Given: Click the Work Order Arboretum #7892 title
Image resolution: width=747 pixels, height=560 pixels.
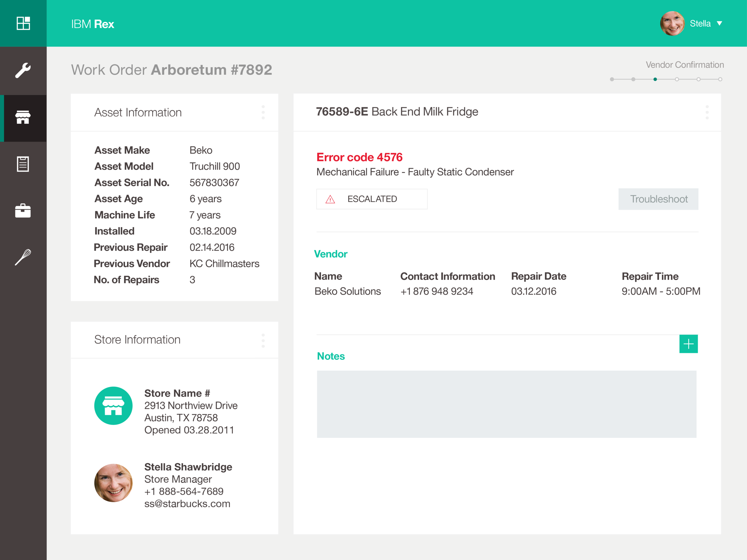Looking at the screenshot, I should click(172, 70).
